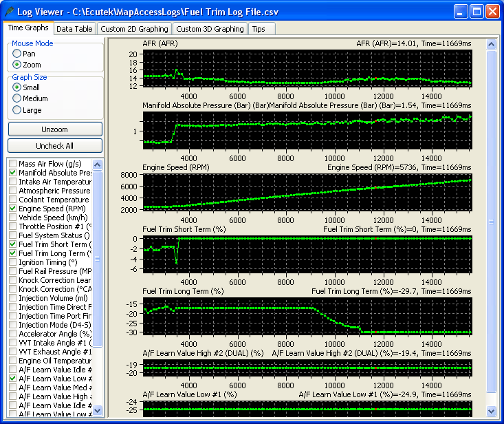Enable VVT Intake Angle #1 checkbox
Image resolution: width=504 pixels, height=424 pixels.
point(13,343)
